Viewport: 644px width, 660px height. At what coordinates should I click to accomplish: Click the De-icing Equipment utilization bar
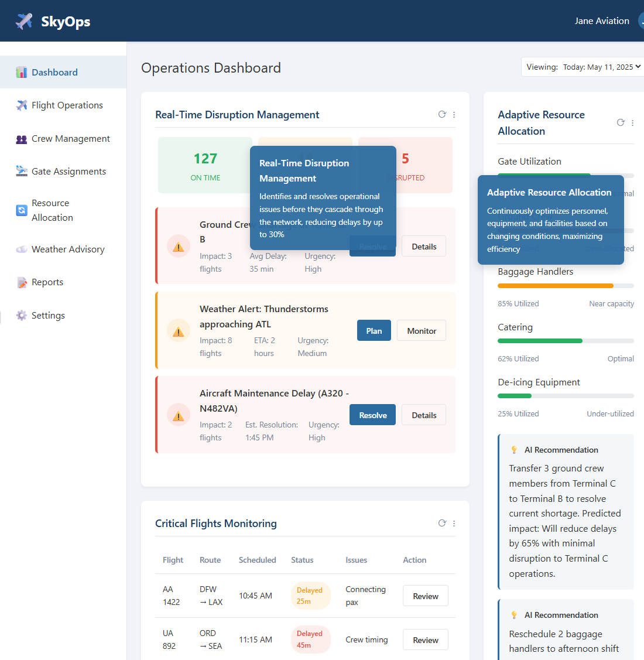point(566,396)
